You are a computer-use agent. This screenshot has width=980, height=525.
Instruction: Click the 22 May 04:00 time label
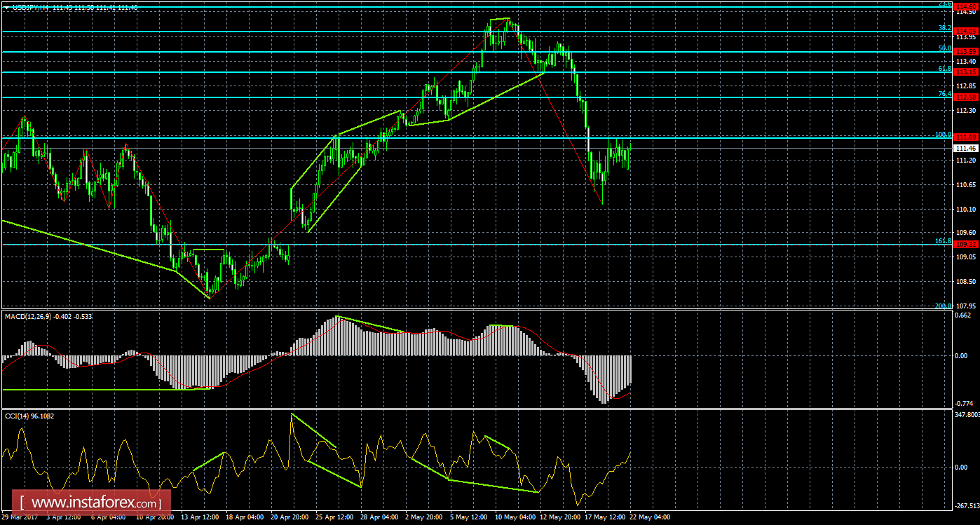click(x=649, y=519)
